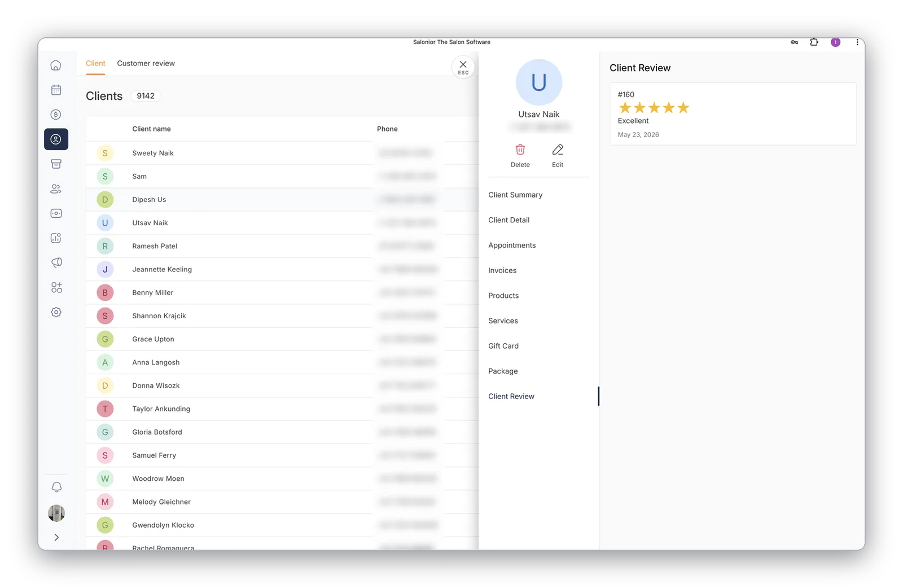Click the review date May 23, 2026
The height and width of the screenshot is (588, 903).
[638, 135]
